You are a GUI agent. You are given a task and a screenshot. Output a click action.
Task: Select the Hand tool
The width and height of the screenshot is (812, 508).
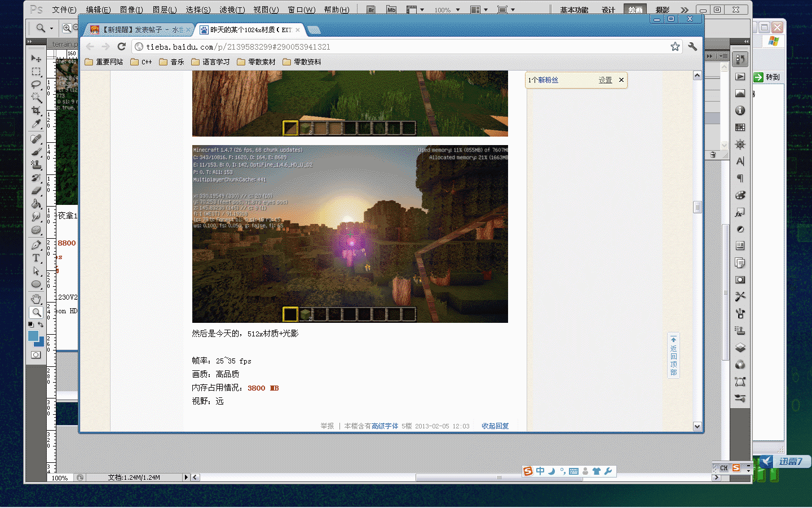tap(36, 299)
